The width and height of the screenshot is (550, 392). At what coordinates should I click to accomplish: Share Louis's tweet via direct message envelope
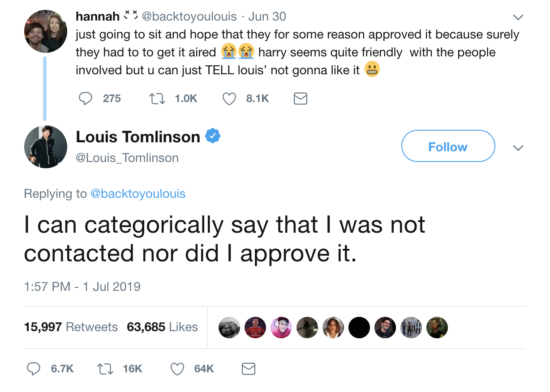point(249,369)
